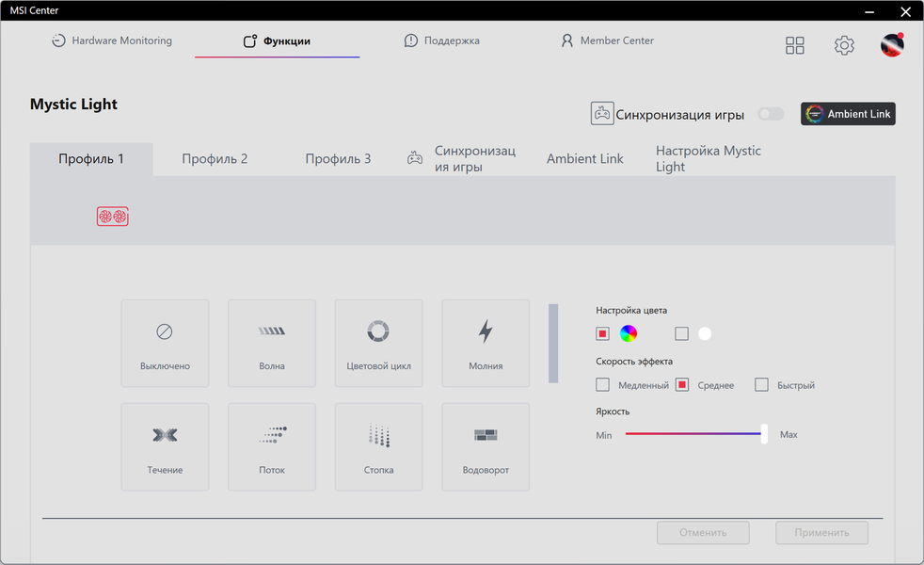
Task: Toggle the Синхронизация игры switch
Action: pyautogui.click(x=771, y=114)
